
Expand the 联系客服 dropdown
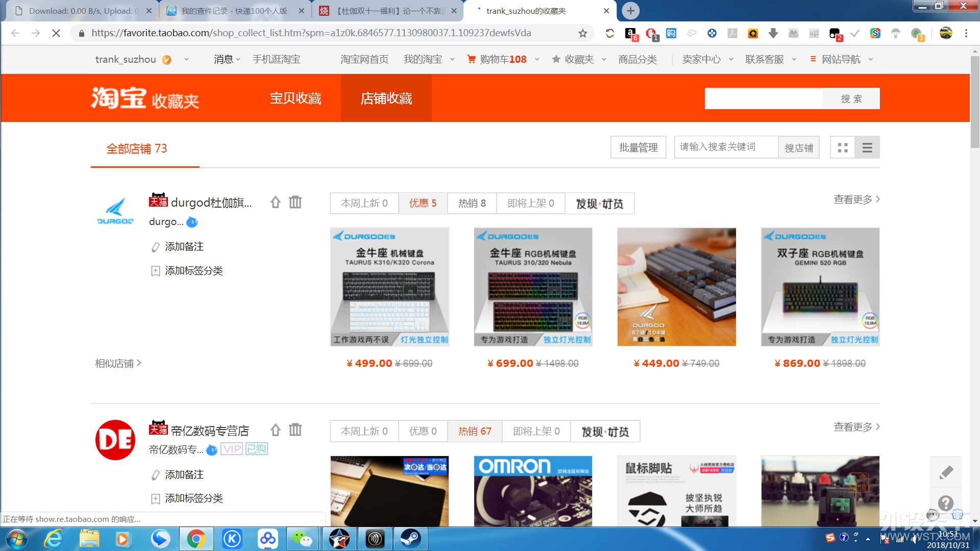tap(794, 60)
